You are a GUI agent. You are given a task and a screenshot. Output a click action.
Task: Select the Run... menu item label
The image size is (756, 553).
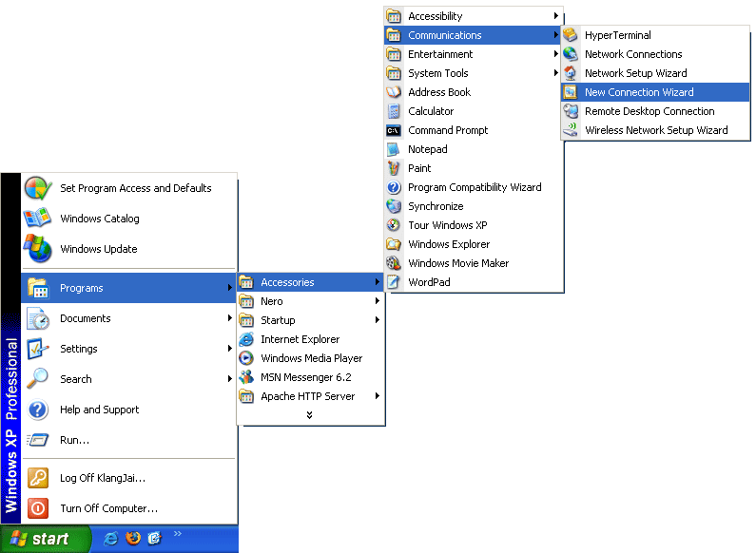[x=74, y=440]
